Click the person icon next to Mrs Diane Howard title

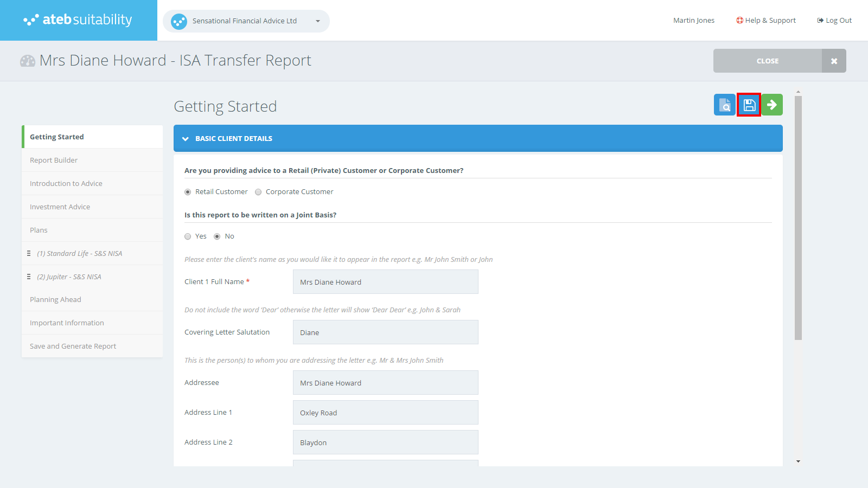pyautogui.click(x=28, y=60)
